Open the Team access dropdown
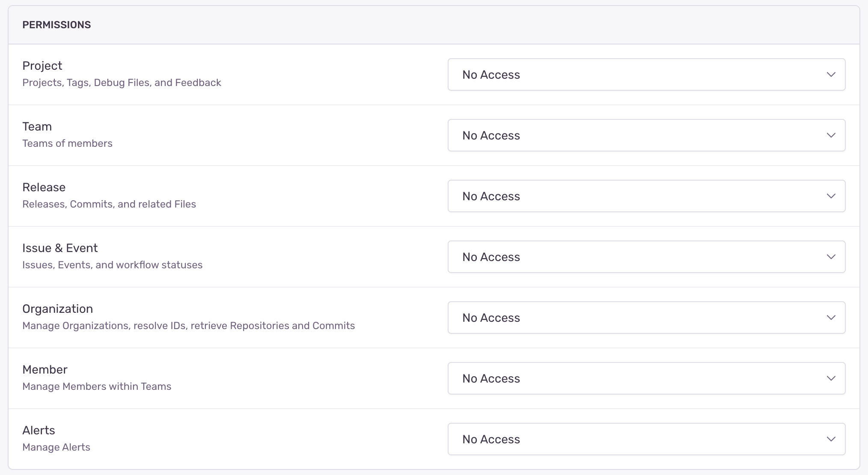868x475 pixels. [646, 135]
